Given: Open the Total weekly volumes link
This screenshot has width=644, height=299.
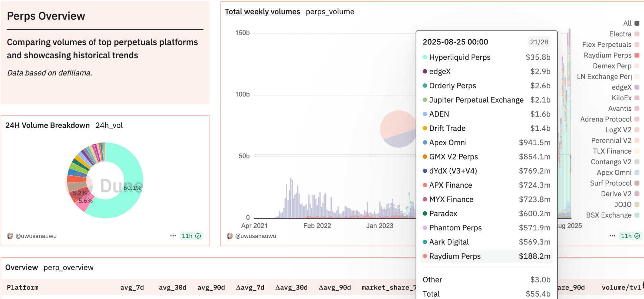Looking at the screenshot, I should tap(262, 12).
